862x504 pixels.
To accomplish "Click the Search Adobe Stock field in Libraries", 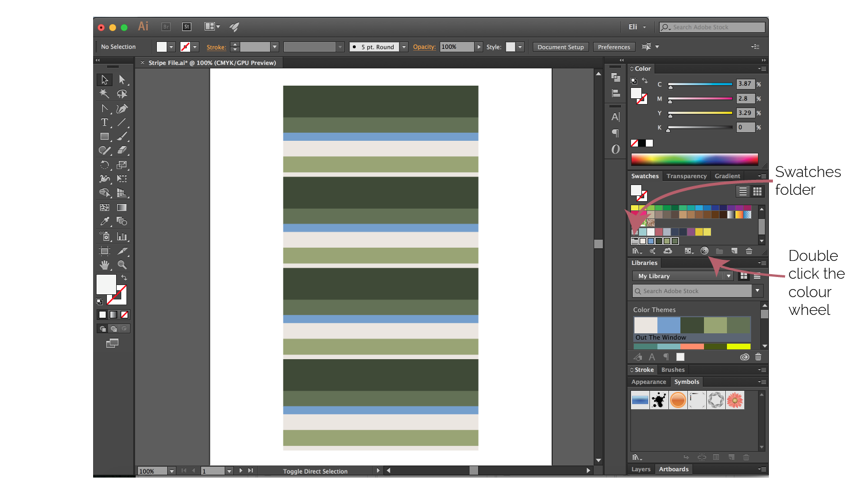I will click(x=692, y=291).
